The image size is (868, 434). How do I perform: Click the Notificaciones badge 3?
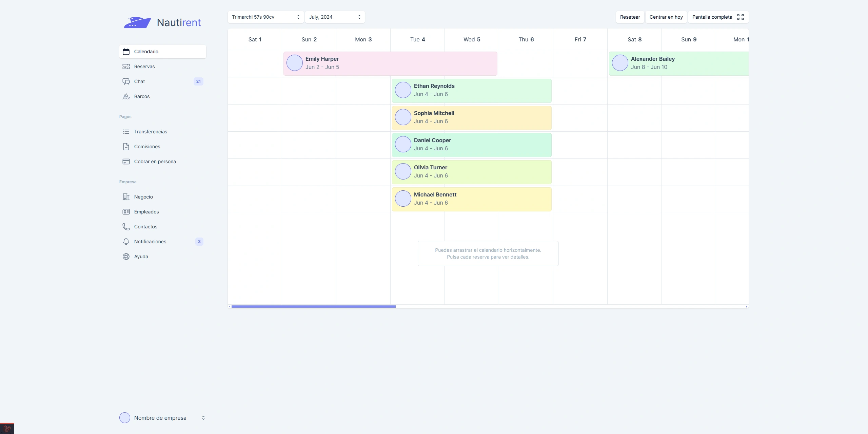199,242
